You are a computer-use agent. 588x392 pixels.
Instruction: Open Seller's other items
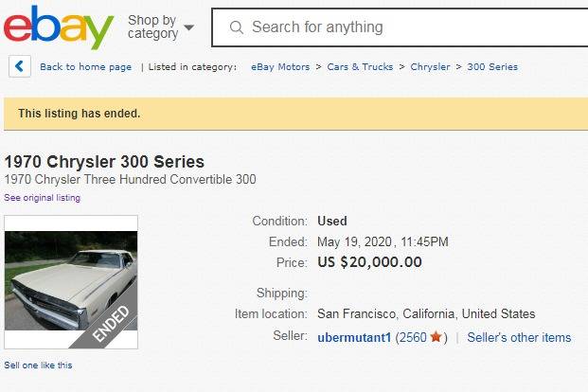coord(519,338)
